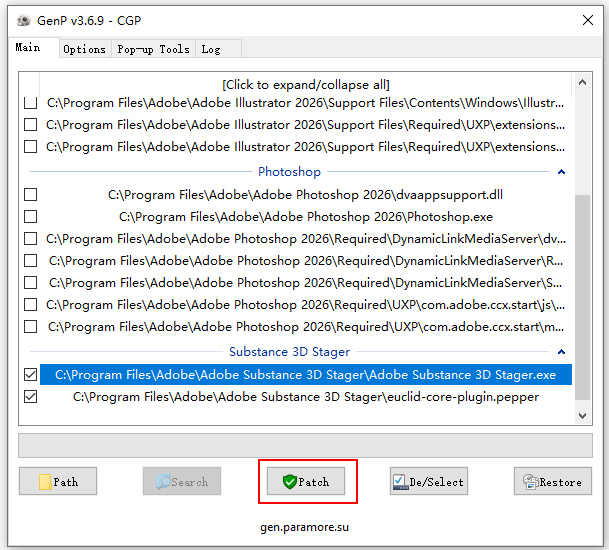Click the green shield icon on Patch
This screenshot has height=550, width=609.
tap(289, 482)
